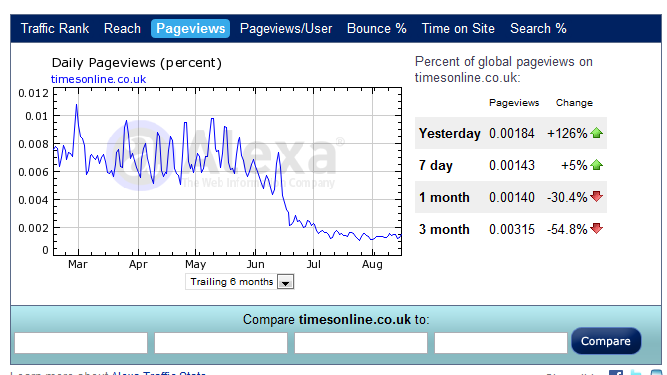Screen dimensions: 667x375
Task: Click the Compare button
Action: pyautogui.click(x=606, y=341)
